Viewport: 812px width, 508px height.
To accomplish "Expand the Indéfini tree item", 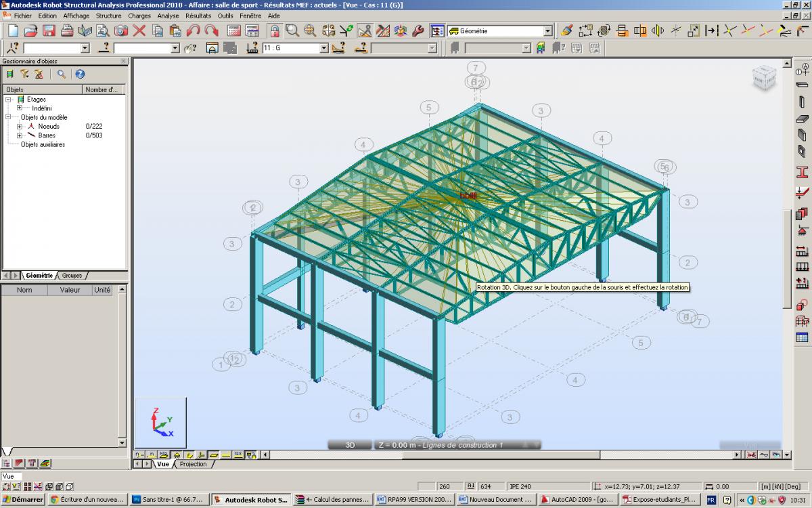I will pyautogui.click(x=20, y=108).
